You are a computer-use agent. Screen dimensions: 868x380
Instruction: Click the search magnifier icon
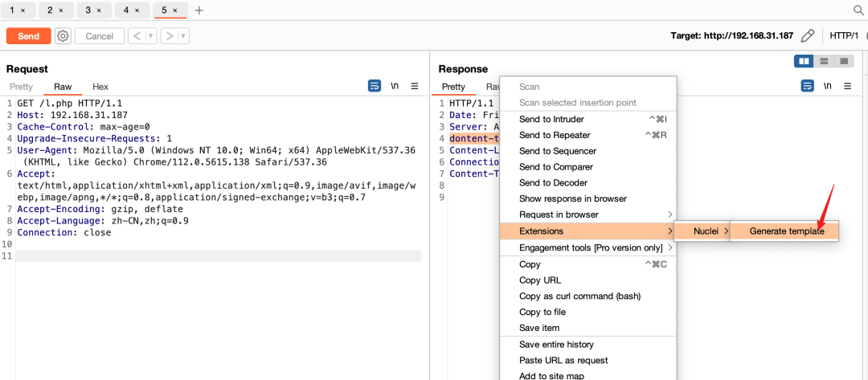pos(858,10)
